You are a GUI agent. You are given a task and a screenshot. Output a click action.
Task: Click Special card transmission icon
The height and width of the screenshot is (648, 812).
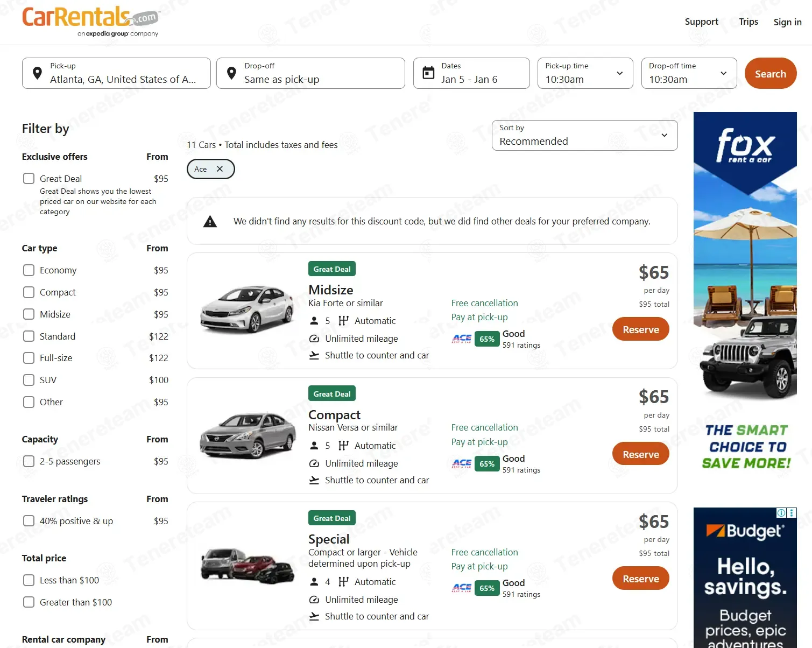tap(343, 582)
